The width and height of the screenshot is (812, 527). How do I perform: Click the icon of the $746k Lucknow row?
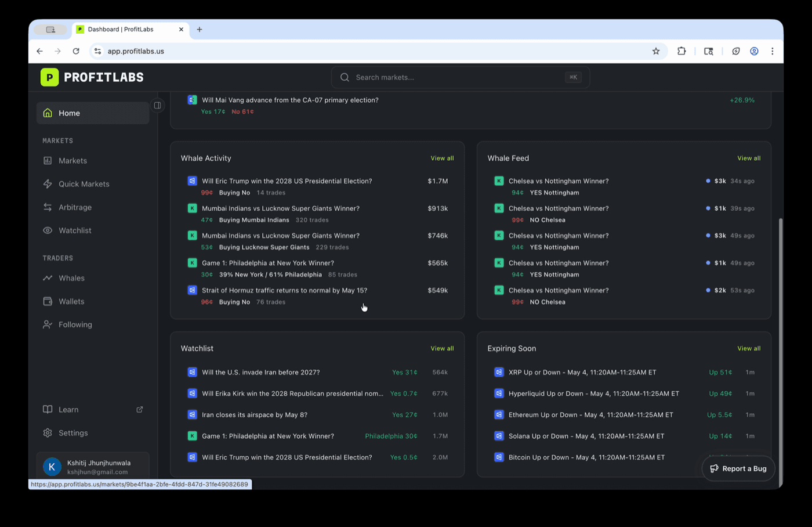click(192, 236)
